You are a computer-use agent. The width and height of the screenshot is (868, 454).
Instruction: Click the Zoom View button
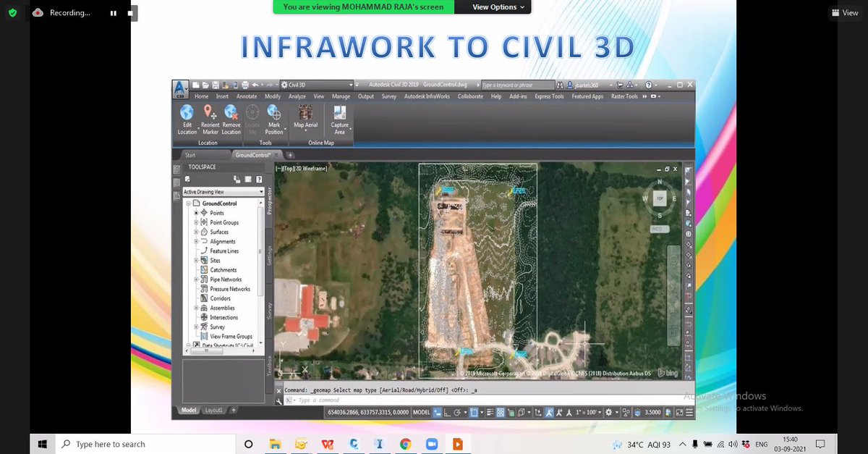click(844, 13)
